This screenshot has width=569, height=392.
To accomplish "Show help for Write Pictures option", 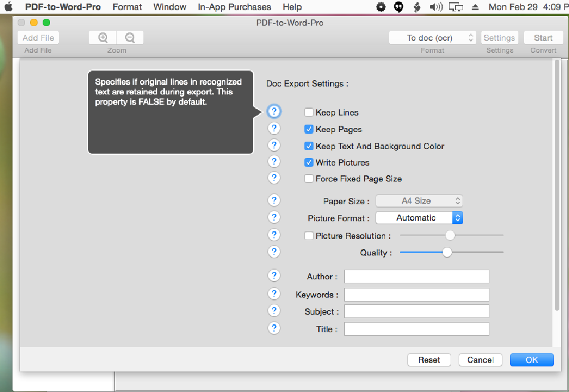I will coord(274,162).
